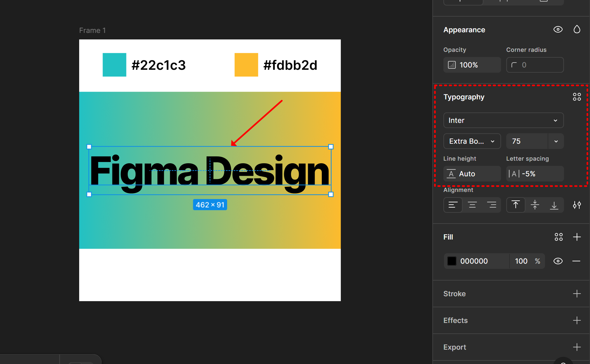Image resolution: width=590 pixels, height=364 pixels.
Task: Select the orange #fdbb2d color square
Action: 246,65
